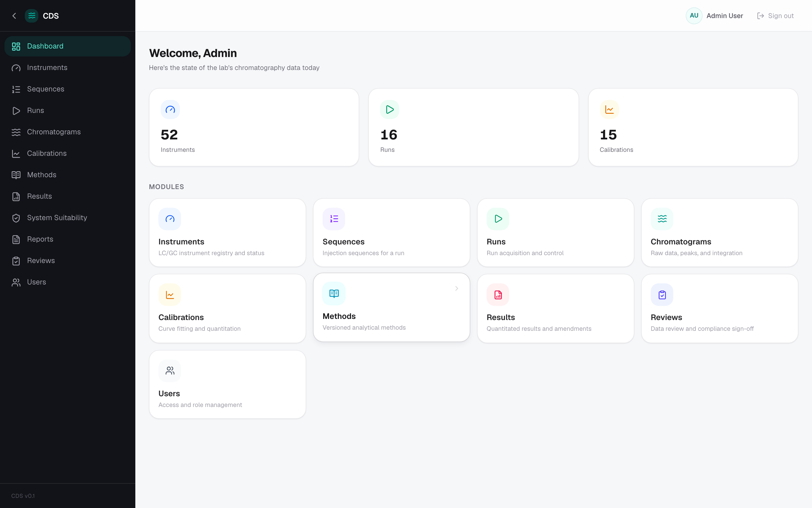Collapse sidebar with the back chevron
Viewport: 812px width, 508px height.
pos(14,16)
